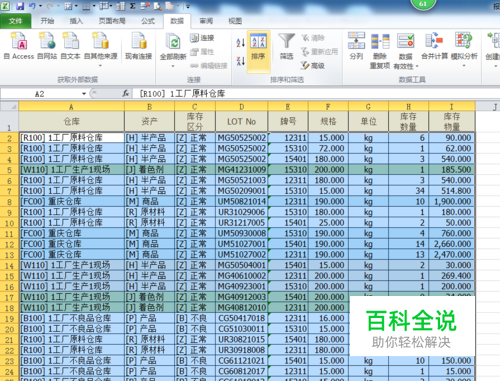
Task: Click the Name Box showing A2
Action: pos(40,94)
